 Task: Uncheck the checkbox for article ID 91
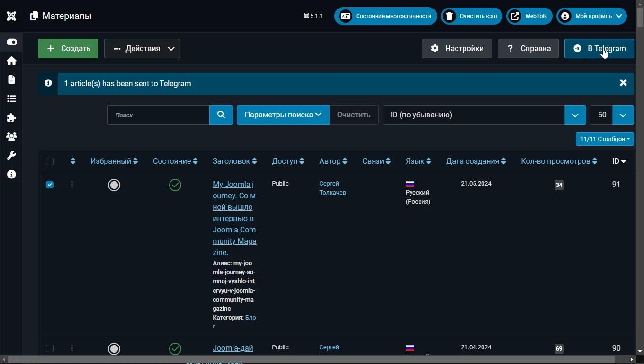50,185
